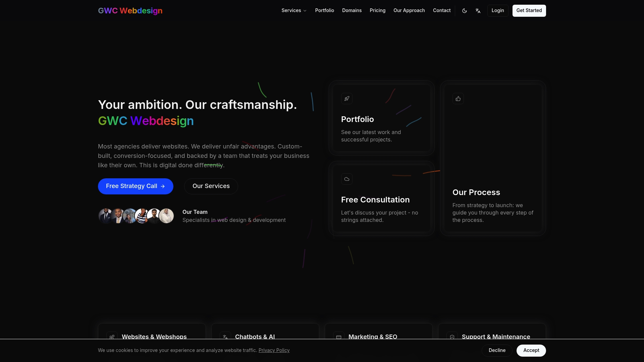The width and height of the screenshot is (644, 362).
Task: Click the cloud icon on Free Consultation card
Action: [346, 179]
